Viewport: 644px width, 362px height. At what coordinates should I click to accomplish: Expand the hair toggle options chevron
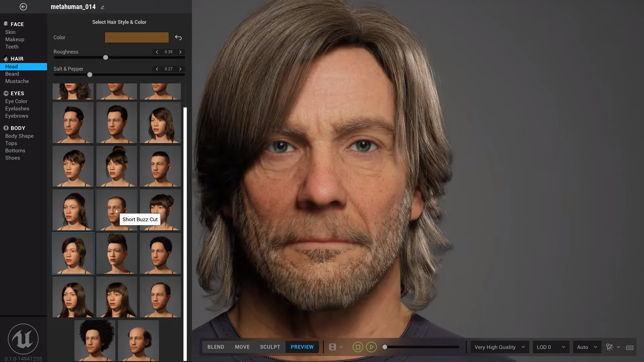pos(618,347)
